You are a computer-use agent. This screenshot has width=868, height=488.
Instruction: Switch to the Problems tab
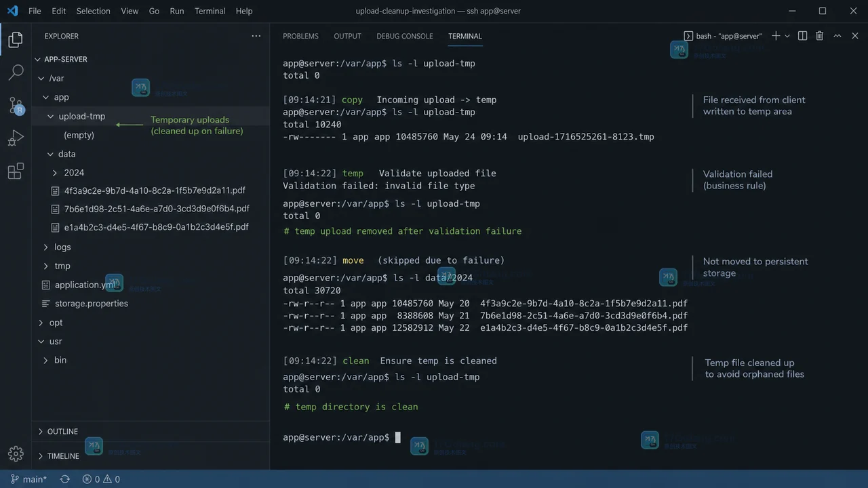(x=300, y=36)
